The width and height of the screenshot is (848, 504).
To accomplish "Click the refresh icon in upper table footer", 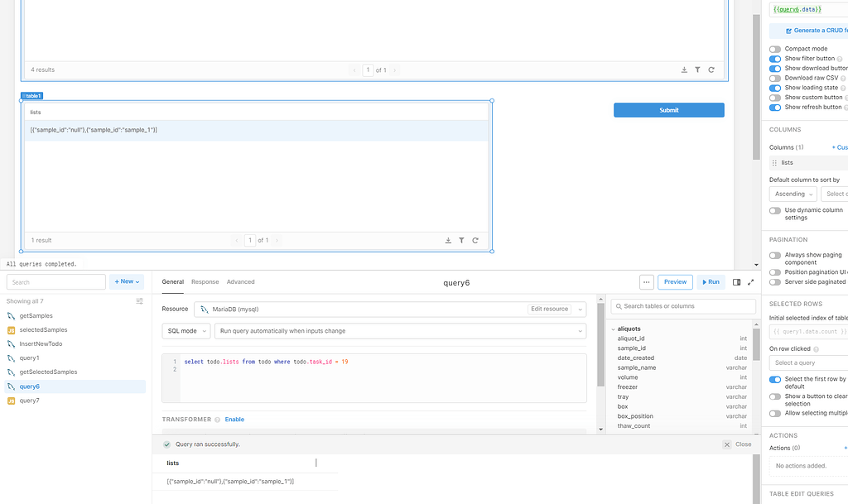I will point(711,70).
